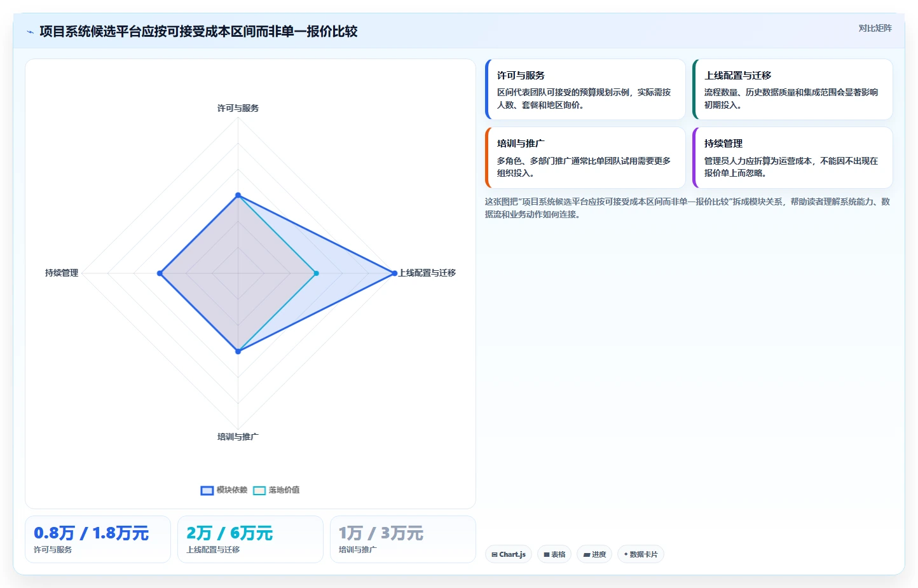
Task: Click the 进度 chip icon
Action: click(x=586, y=555)
